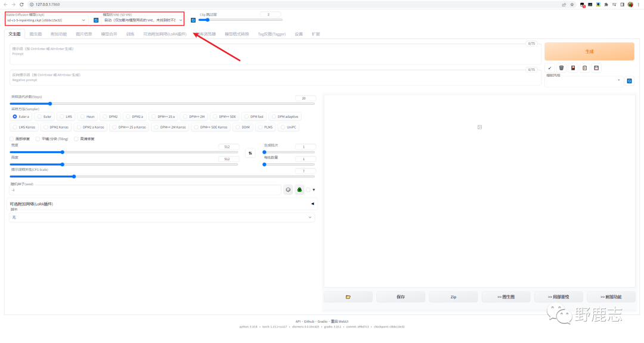Click into the Prompt text box
The width and height of the screenshot is (644, 343).
[275, 54]
